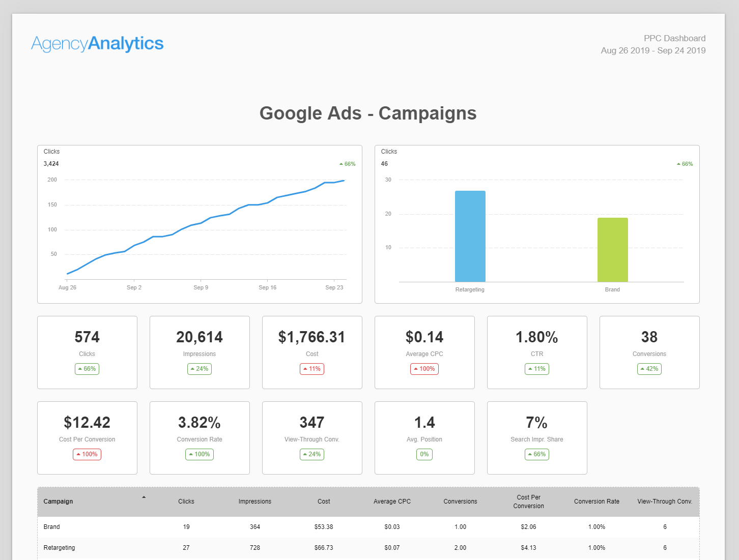This screenshot has width=739, height=560.
Task: Click the Cost column header in table
Action: point(324,502)
